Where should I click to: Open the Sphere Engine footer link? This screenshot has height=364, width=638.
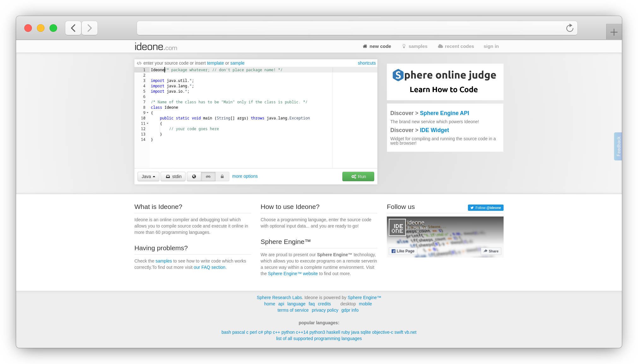point(364,298)
